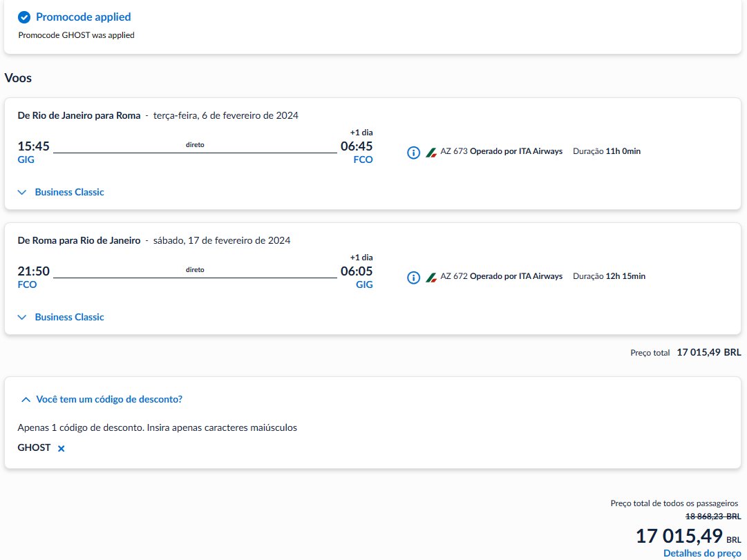Image resolution: width=747 pixels, height=560 pixels.
Task: Click the blue checkmark icon next to Promocode applied
Action: [x=23, y=18]
